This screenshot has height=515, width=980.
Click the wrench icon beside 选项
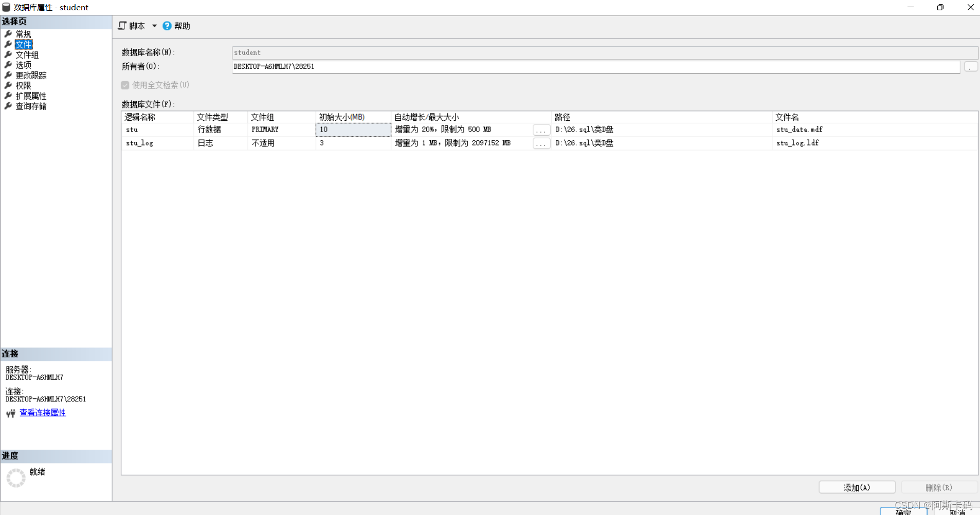click(x=8, y=65)
